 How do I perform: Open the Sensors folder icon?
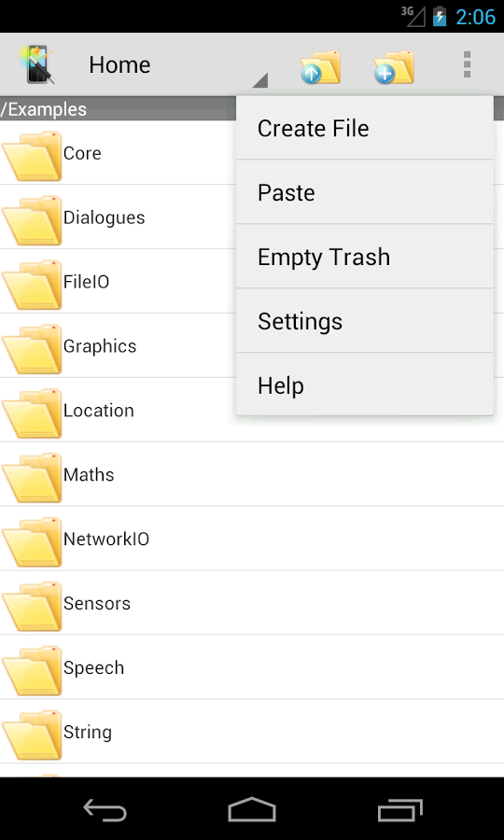click(x=32, y=606)
